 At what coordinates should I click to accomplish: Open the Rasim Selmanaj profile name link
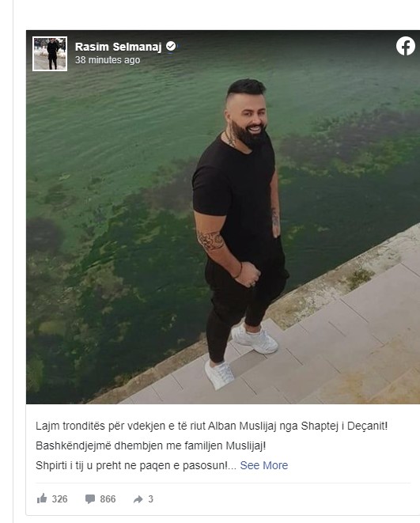click(x=119, y=47)
